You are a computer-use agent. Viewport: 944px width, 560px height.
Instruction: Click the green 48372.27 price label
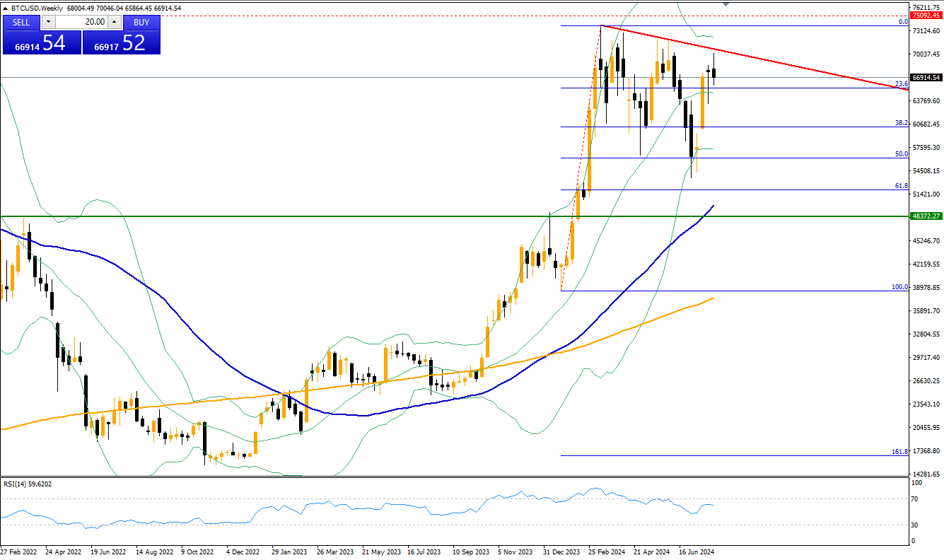pyautogui.click(x=926, y=216)
